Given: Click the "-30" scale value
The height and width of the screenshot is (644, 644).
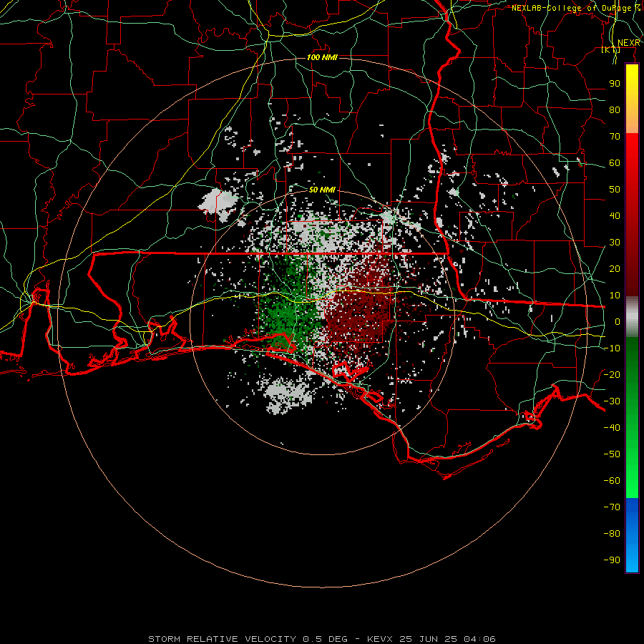Looking at the screenshot, I should (612, 401).
